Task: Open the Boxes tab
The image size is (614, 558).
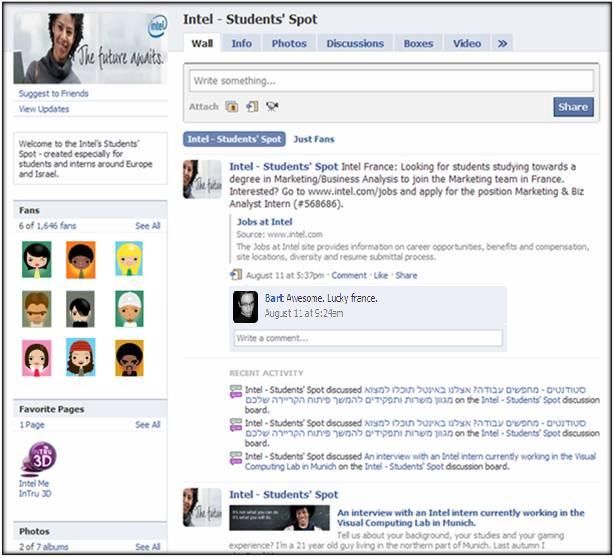Action: (x=418, y=43)
